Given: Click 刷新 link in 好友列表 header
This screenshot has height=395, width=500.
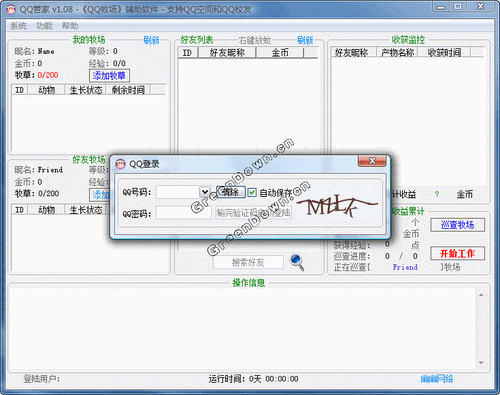Looking at the screenshot, I should click(x=305, y=40).
